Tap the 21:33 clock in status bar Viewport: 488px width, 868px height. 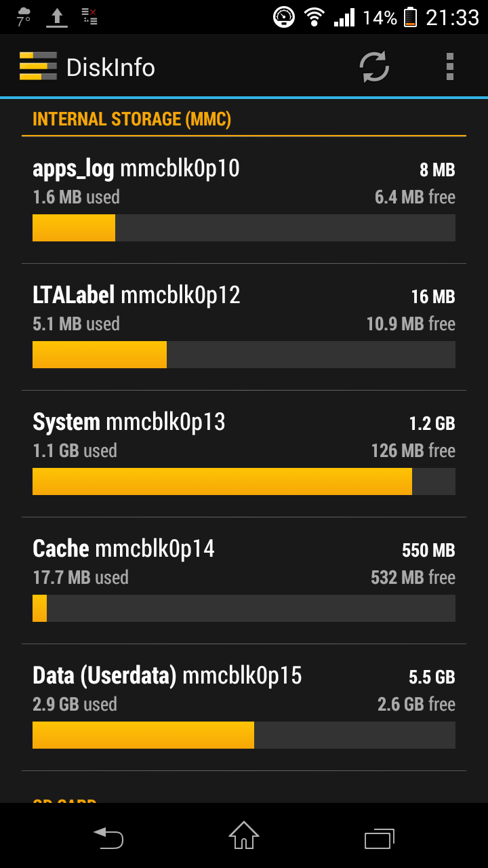coord(452,17)
